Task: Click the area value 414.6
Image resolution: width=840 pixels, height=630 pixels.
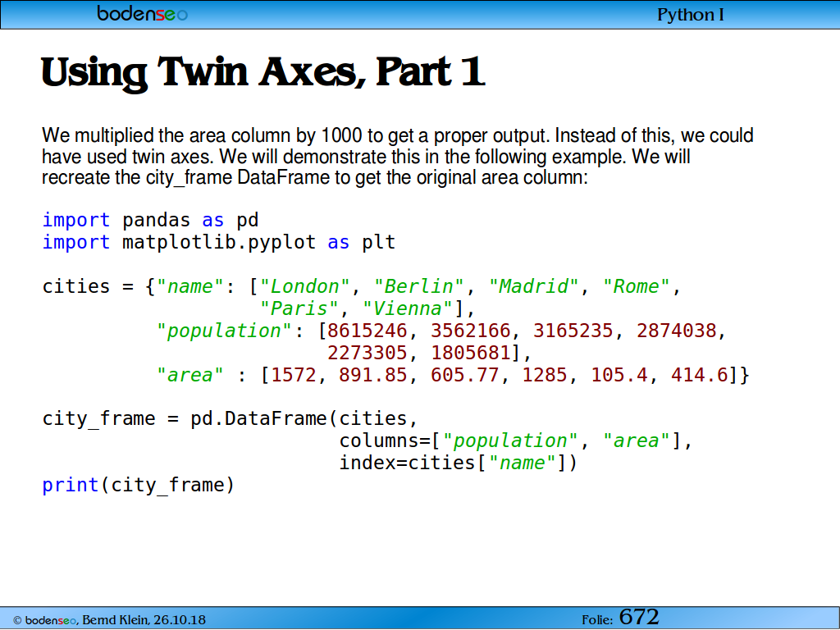Action: tap(699, 374)
